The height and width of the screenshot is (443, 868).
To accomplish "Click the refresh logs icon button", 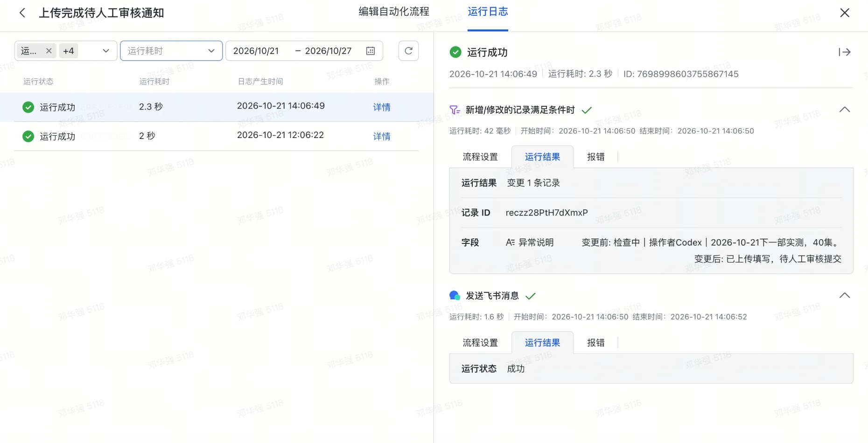I will [x=408, y=51].
